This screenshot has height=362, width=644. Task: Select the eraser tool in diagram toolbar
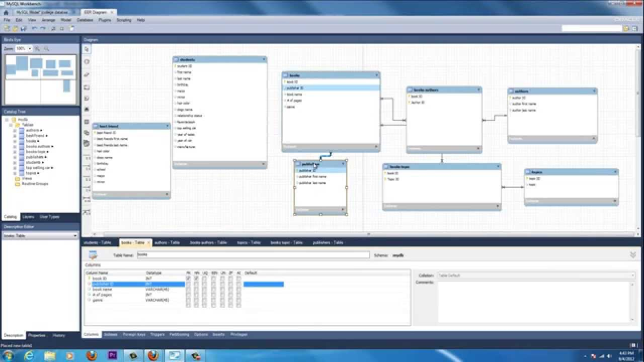(x=87, y=74)
